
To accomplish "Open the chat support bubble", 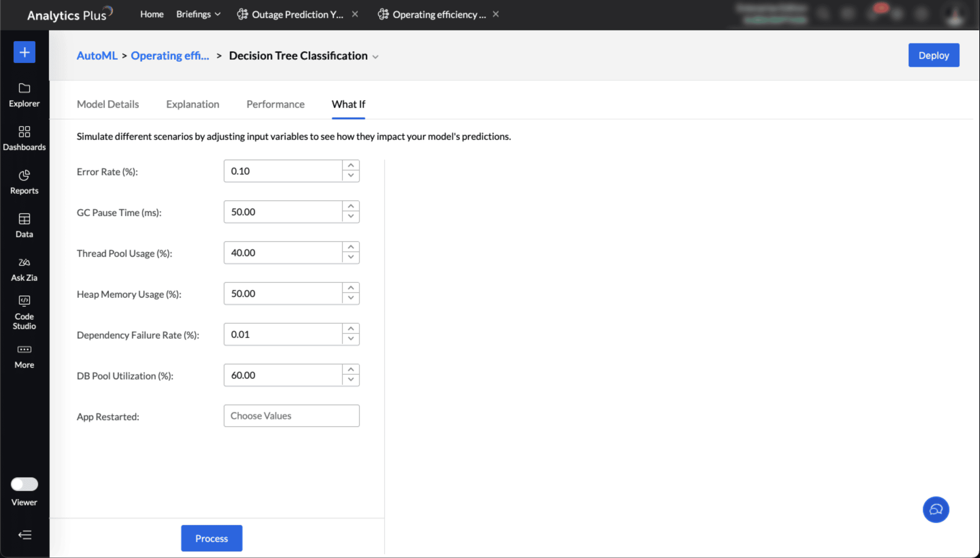I will point(935,509).
